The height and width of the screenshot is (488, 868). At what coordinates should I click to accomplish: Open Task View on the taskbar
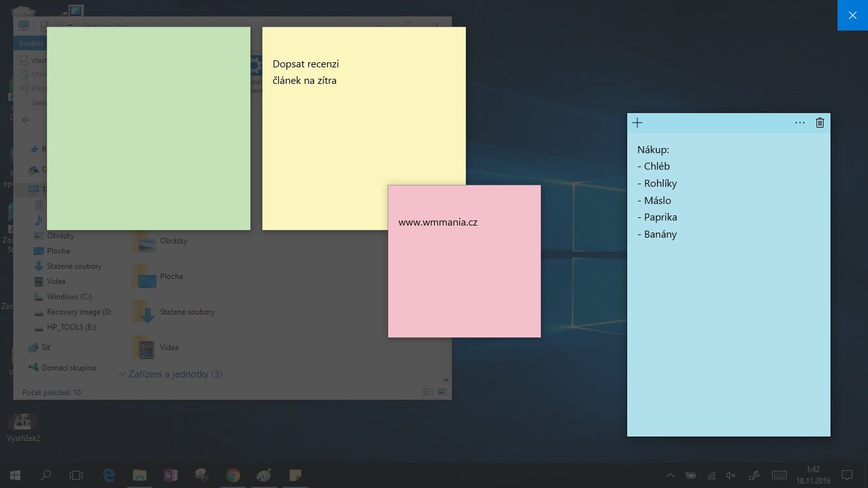click(x=76, y=475)
